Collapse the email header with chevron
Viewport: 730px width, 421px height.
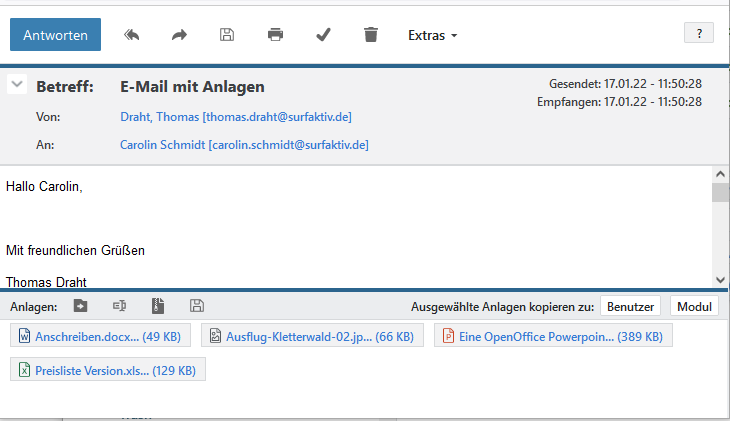[17, 85]
